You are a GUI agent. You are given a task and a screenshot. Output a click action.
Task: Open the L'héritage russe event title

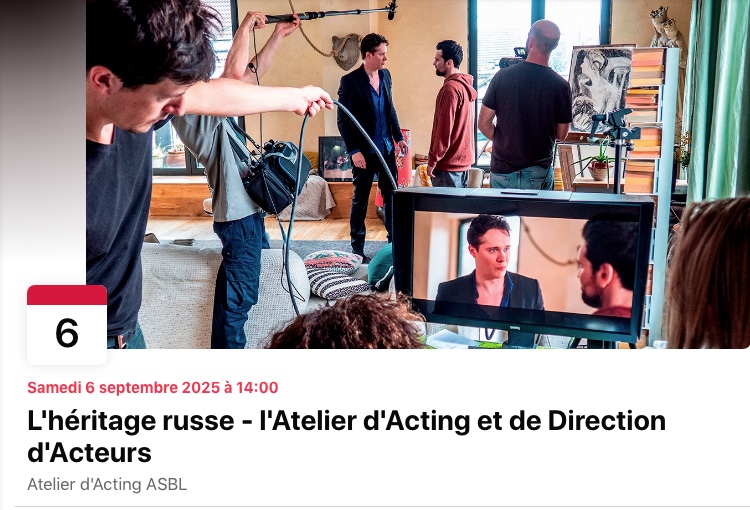346,436
